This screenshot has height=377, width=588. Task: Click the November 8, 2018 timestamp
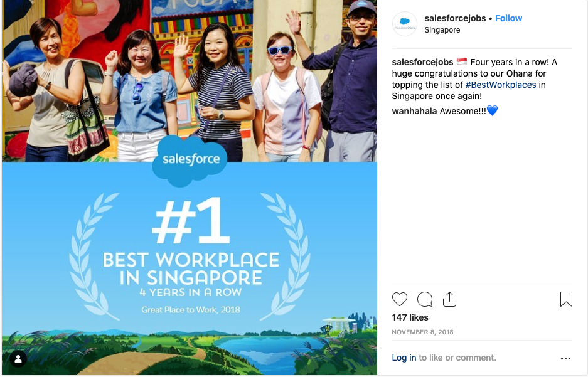coord(422,332)
